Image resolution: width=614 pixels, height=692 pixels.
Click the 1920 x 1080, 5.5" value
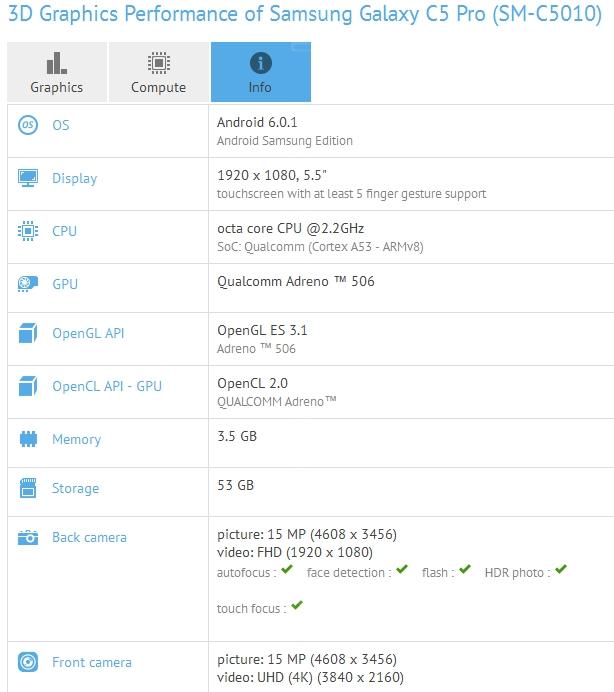[272, 175]
